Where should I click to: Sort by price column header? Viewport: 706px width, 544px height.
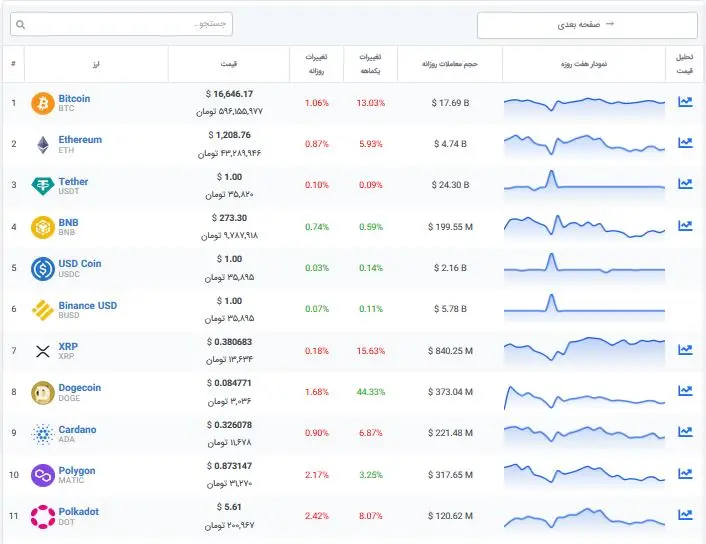coord(229,64)
